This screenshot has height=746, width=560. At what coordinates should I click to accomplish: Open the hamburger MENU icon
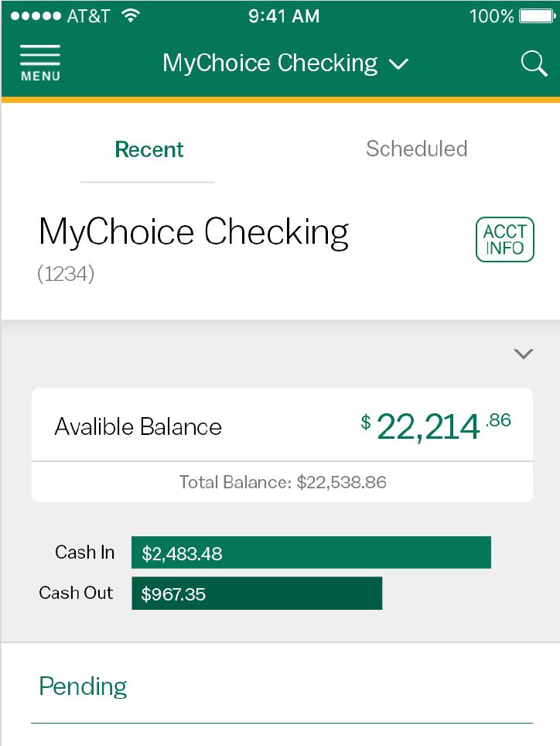coord(40,63)
